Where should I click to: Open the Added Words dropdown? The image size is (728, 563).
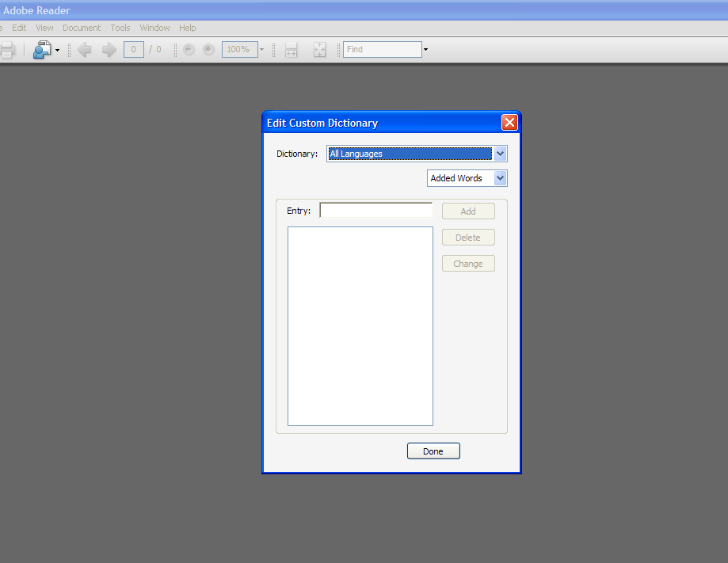click(500, 178)
